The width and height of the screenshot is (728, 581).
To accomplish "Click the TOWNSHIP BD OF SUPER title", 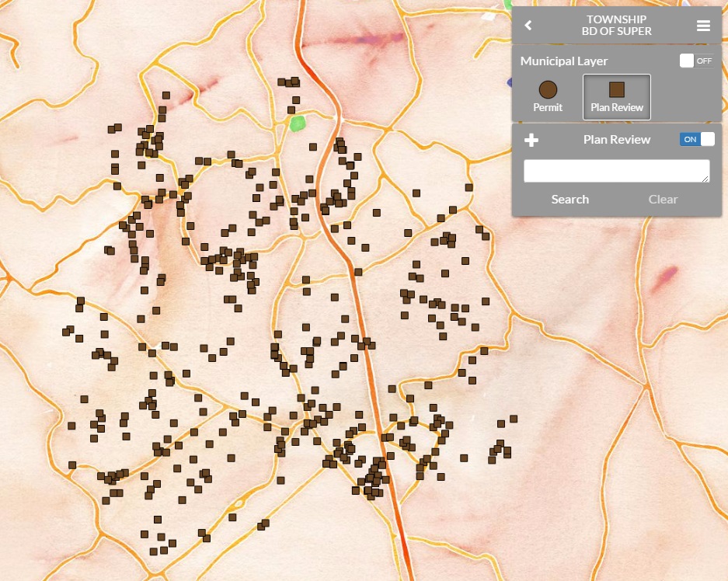I will (616, 25).
